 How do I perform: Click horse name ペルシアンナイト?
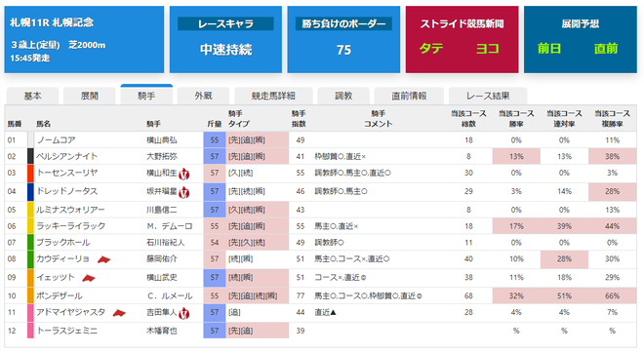[67, 156]
